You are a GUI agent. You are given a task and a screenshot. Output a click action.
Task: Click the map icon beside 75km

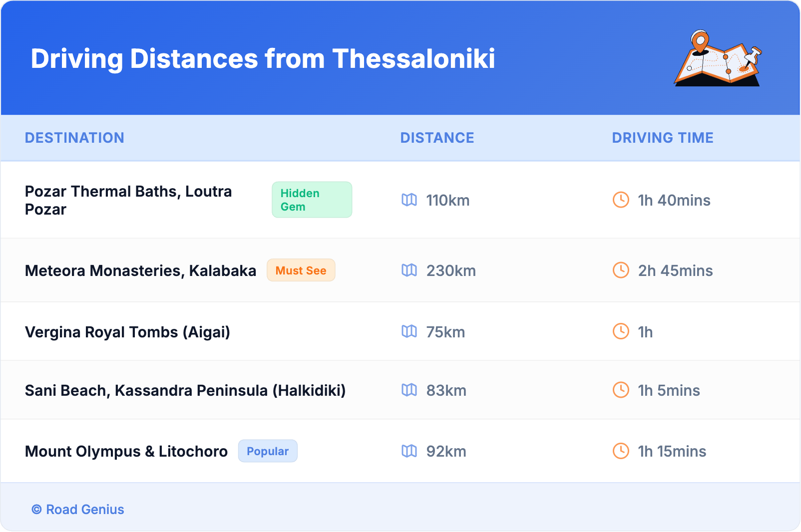coord(409,331)
